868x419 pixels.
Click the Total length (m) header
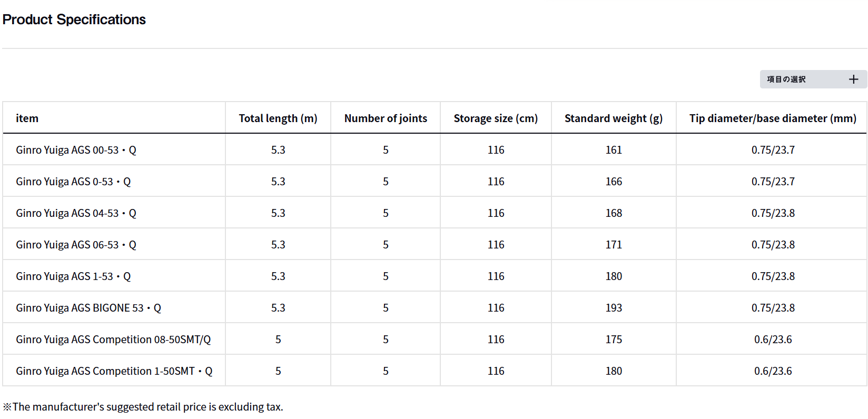[x=278, y=118]
